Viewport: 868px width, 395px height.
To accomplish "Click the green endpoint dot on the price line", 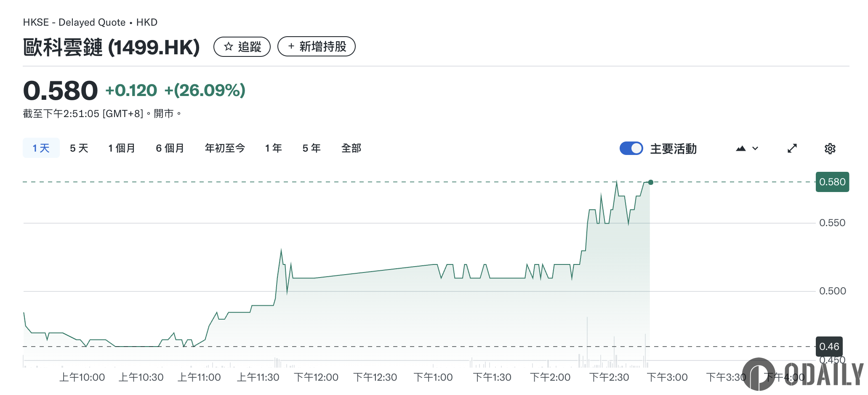I will tap(651, 182).
